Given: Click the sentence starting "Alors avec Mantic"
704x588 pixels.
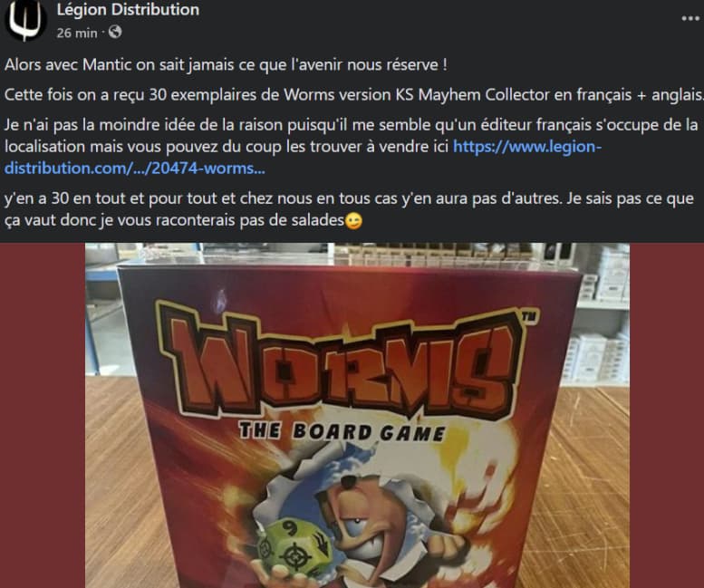Looking at the screenshot, I should coord(226,64).
